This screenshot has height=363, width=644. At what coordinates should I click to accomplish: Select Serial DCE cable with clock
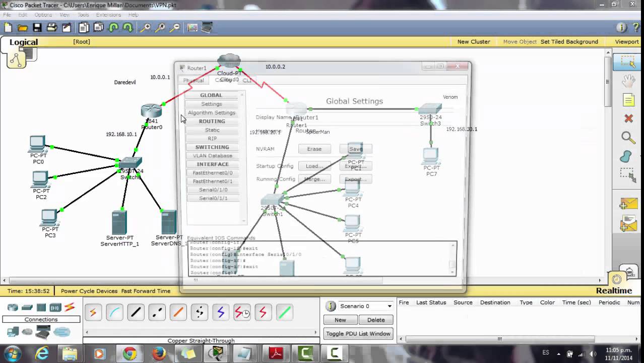coord(242,313)
